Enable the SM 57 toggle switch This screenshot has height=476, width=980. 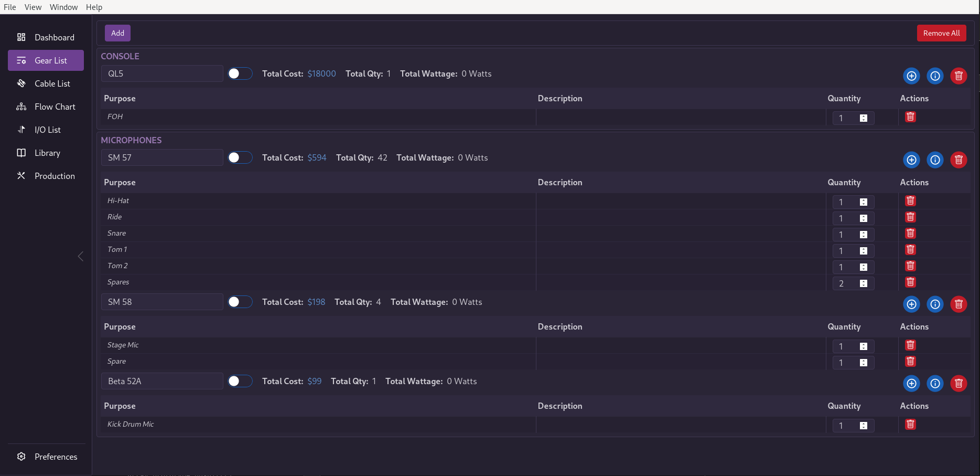point(240,158)
